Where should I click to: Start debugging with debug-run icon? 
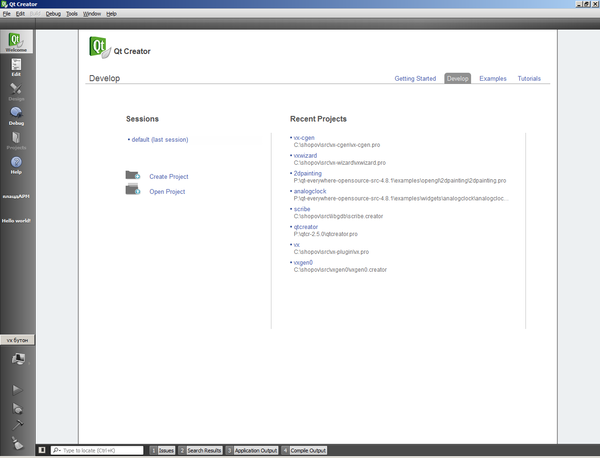pos(17,408)
